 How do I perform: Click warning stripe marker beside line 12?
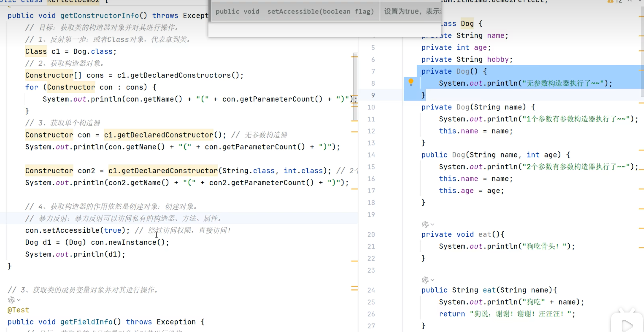[355, 132]
